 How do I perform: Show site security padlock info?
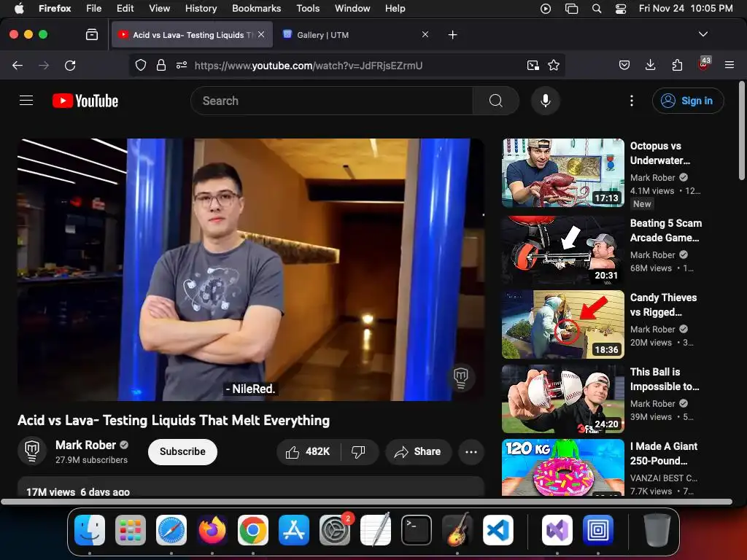(161, 65)
